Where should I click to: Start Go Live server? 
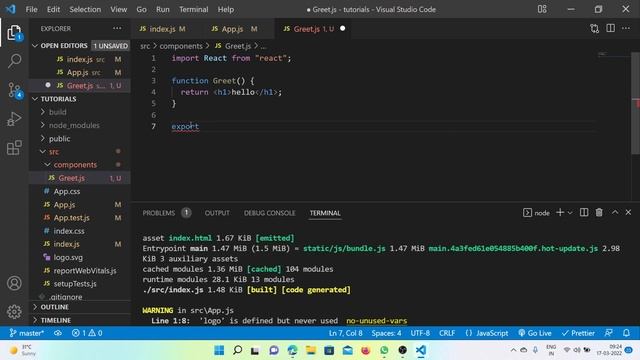pyautogui.click(x=535, y=333)
